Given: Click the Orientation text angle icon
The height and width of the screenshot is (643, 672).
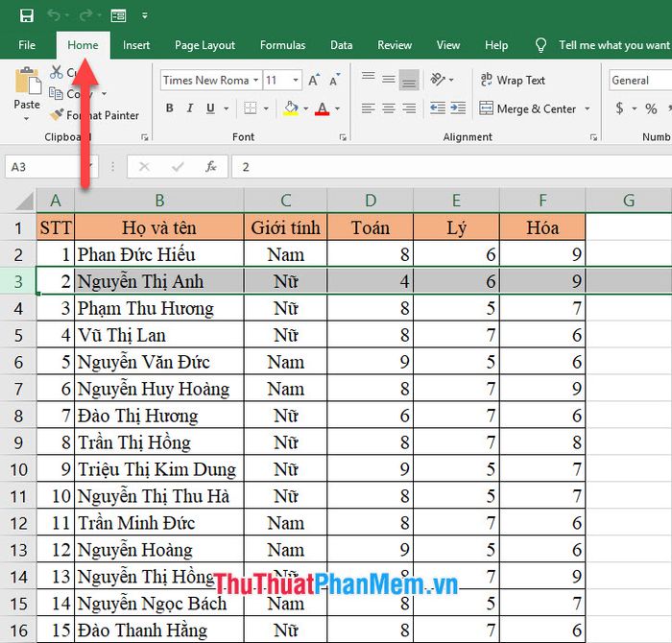Looking at the screenshot, I should click(x=438, y=80).
